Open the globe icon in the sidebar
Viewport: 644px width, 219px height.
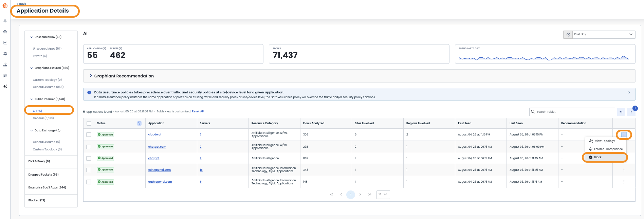[5, 76]
